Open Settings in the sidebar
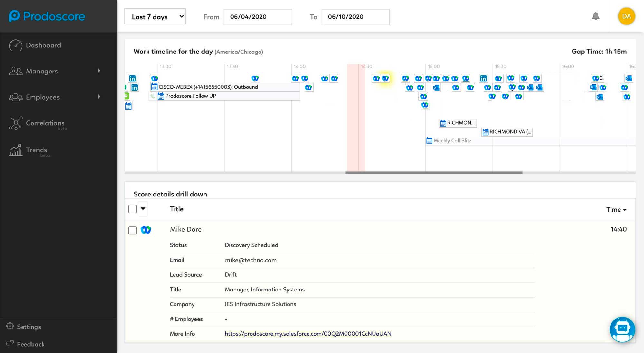This screenshot has width=644, height=353. [x=29, y=327]
